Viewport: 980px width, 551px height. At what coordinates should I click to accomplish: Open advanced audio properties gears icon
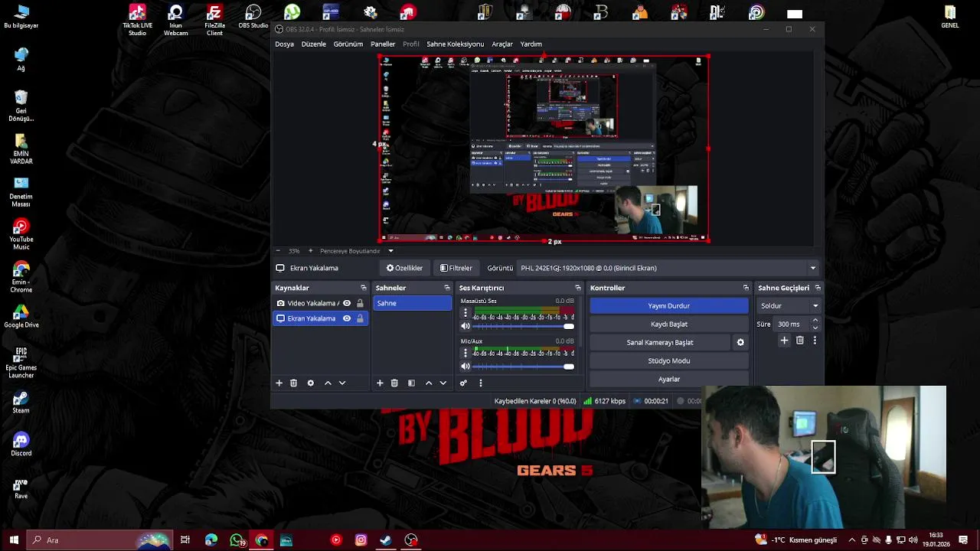463,383
